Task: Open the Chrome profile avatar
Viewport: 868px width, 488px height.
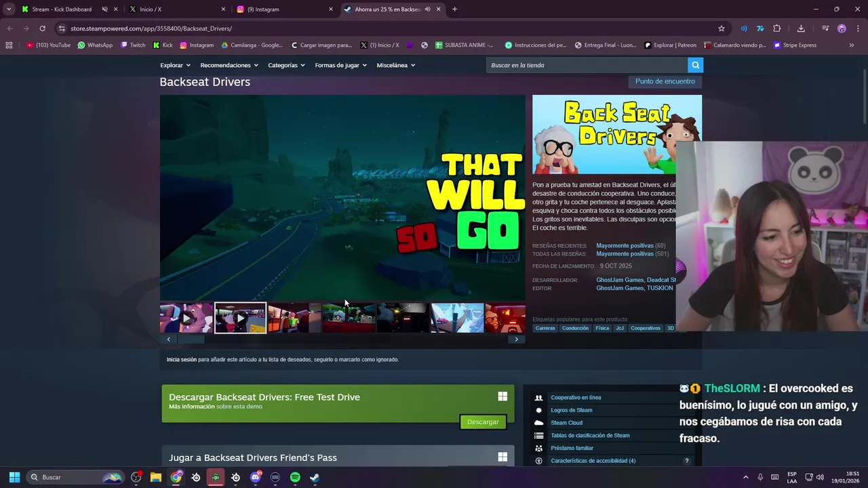Action: (842, 28)
